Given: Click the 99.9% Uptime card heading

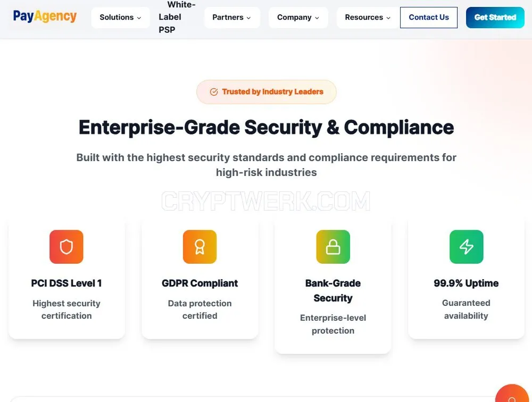Looking at the screenshot, I should click(466, 283).
